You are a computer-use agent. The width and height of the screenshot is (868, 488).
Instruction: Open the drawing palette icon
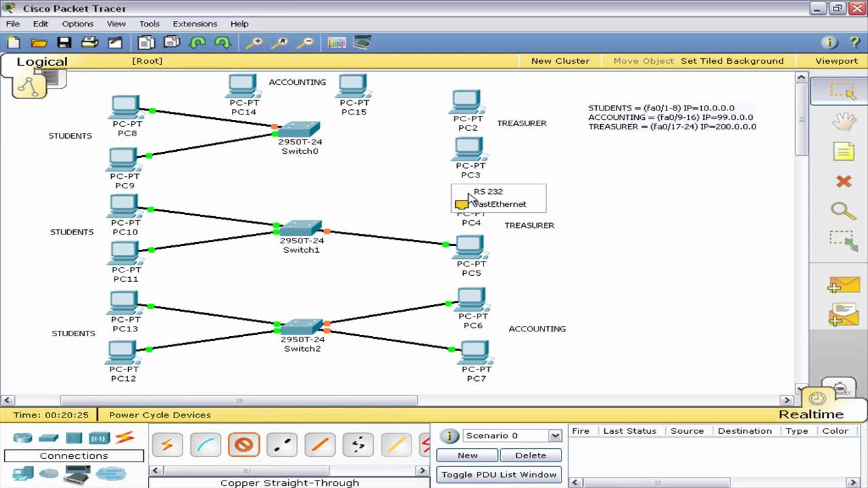[x=336, y=43]
